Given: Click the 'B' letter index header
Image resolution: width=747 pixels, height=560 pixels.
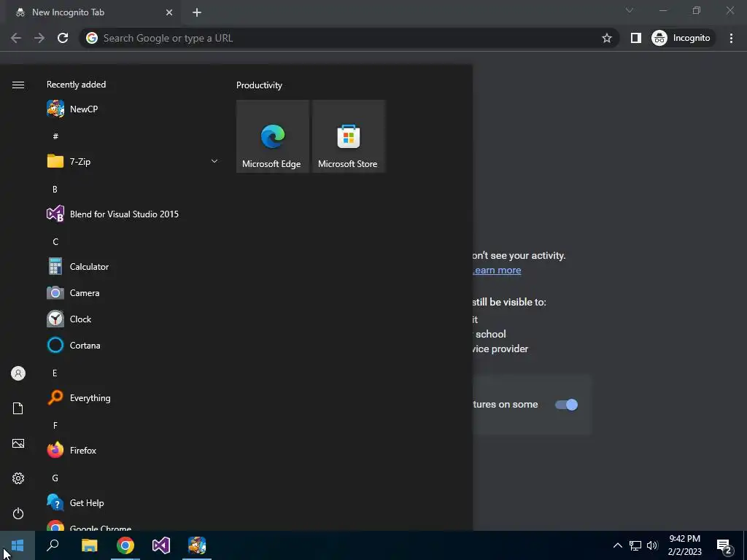Looking at the screenshot, I should (x=55, y=189).
